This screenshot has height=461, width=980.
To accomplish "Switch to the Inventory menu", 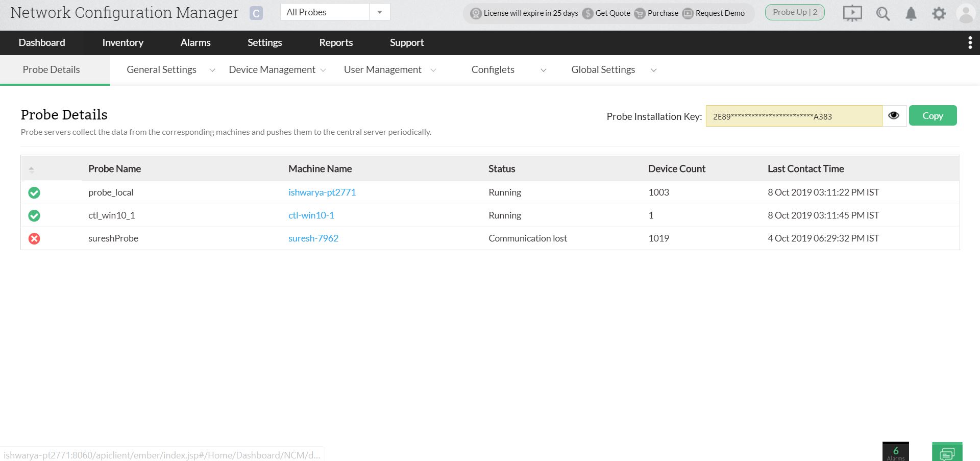I will 122,43.
